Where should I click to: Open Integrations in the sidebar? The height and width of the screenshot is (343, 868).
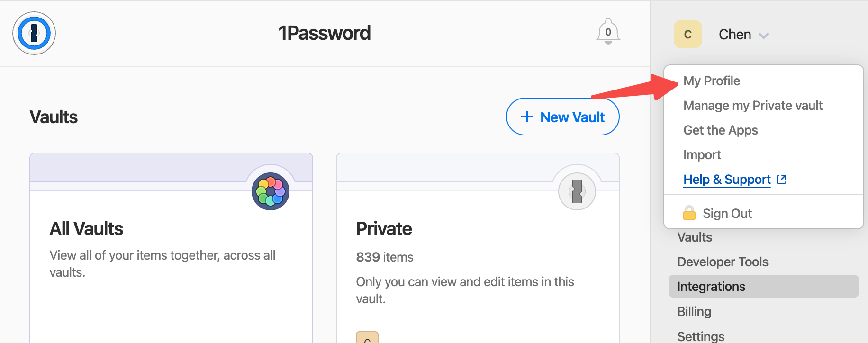coord(711,287)
